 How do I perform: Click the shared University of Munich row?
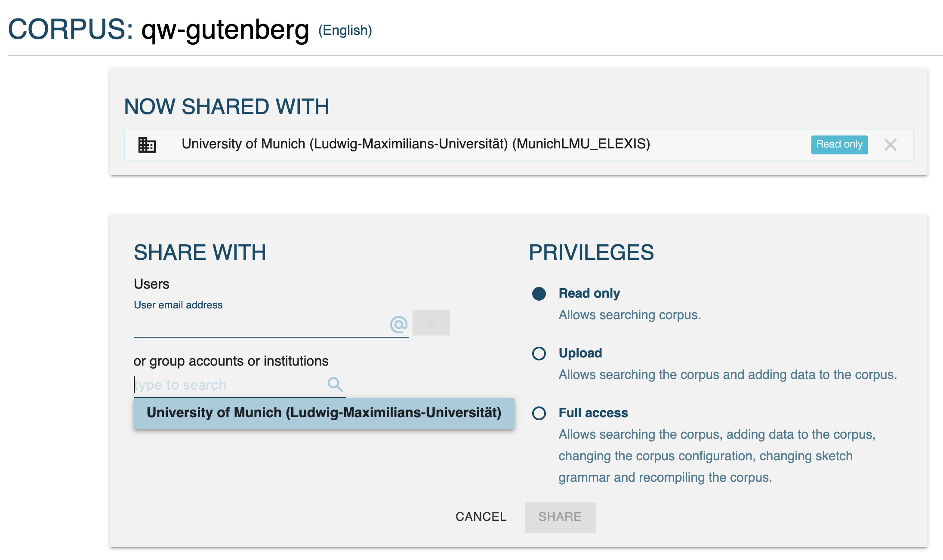coord(518,145)
